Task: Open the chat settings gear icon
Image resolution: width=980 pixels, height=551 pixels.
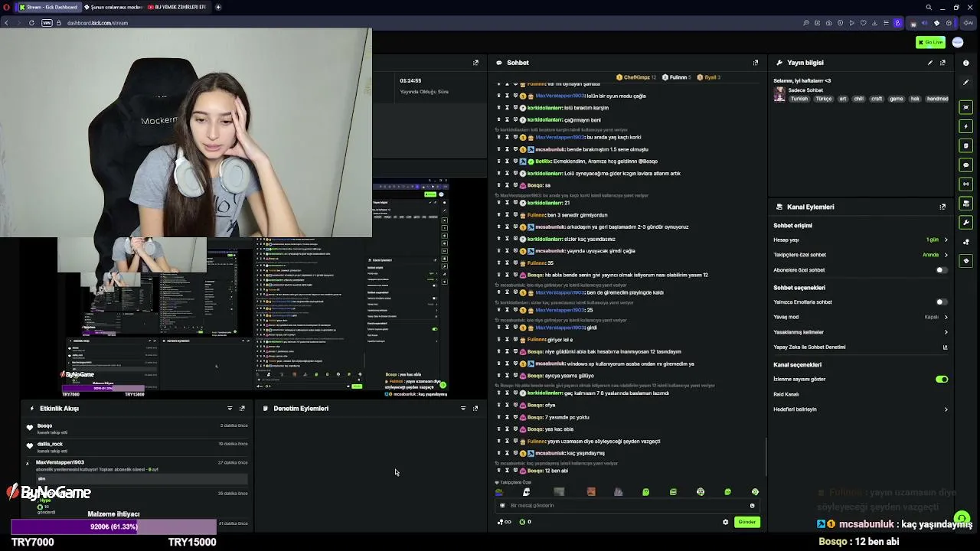Action: tap(726, 522)
